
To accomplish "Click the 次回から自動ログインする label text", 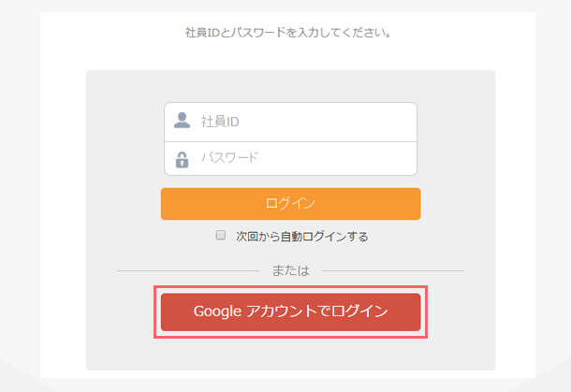I will coord(302,237).
